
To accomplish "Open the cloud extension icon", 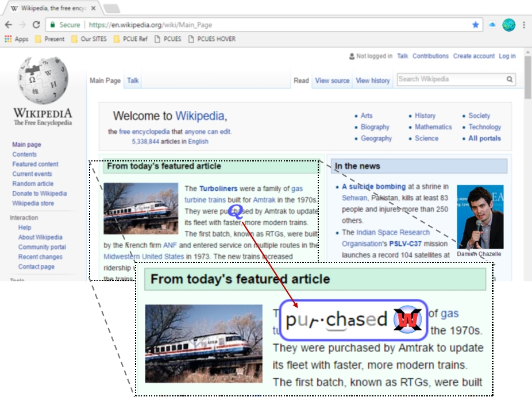I will click(x=492, y=25).
